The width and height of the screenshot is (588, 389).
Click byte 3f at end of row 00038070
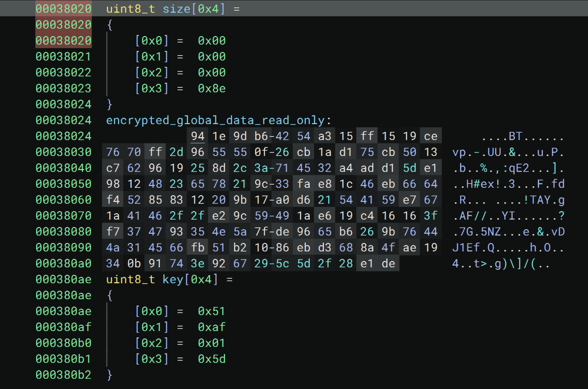(x=430, y=215)
